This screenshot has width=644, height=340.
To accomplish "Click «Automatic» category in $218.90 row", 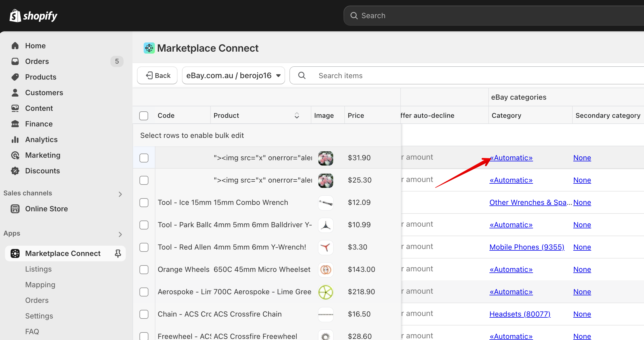I will coord(511,292).
